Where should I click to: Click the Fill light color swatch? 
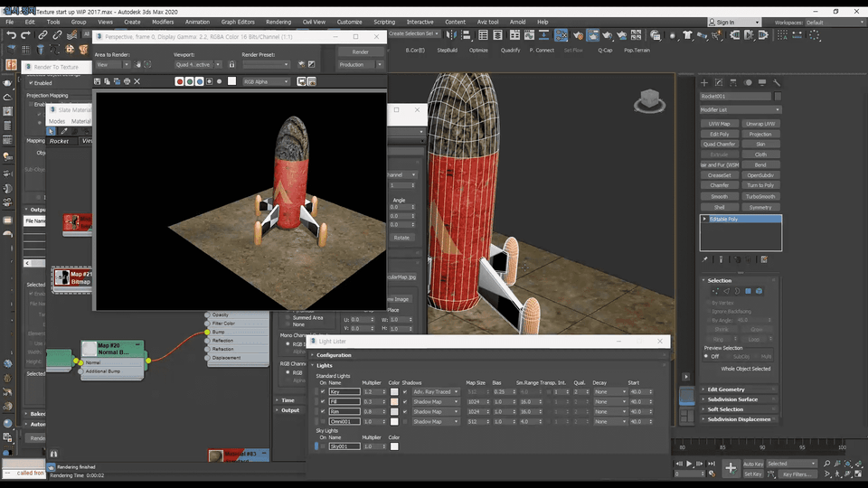(x=394, y=401)
